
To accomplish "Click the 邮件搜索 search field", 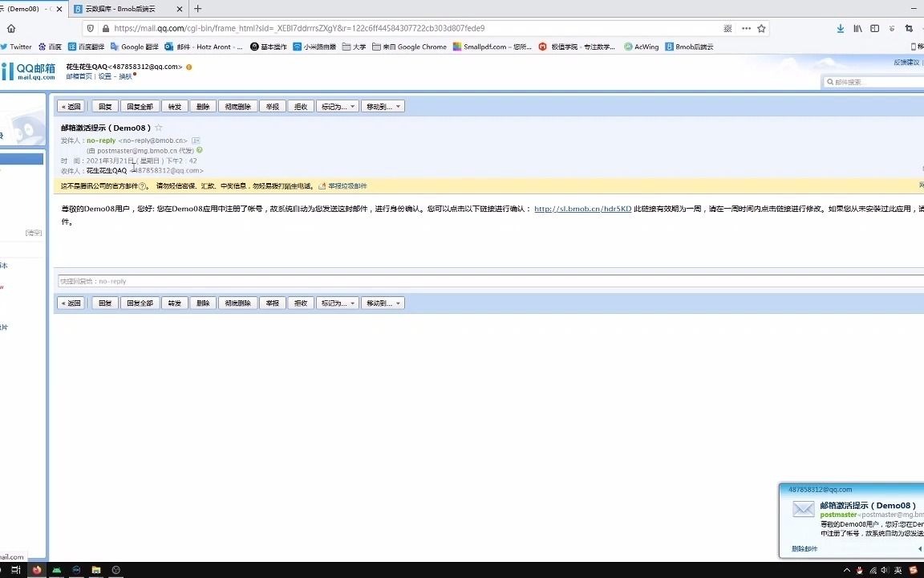I will coord(875,82).
